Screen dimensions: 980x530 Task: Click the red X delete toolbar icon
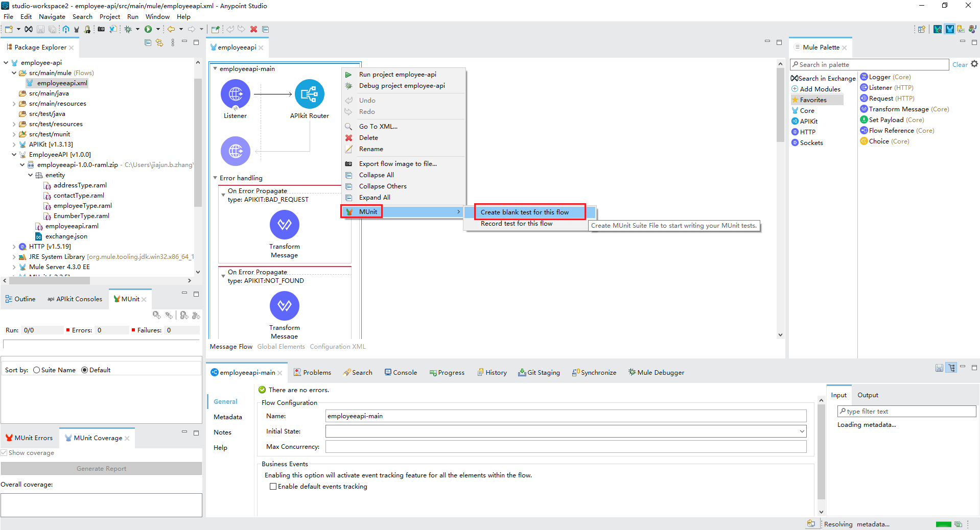(x=253, y=29)
